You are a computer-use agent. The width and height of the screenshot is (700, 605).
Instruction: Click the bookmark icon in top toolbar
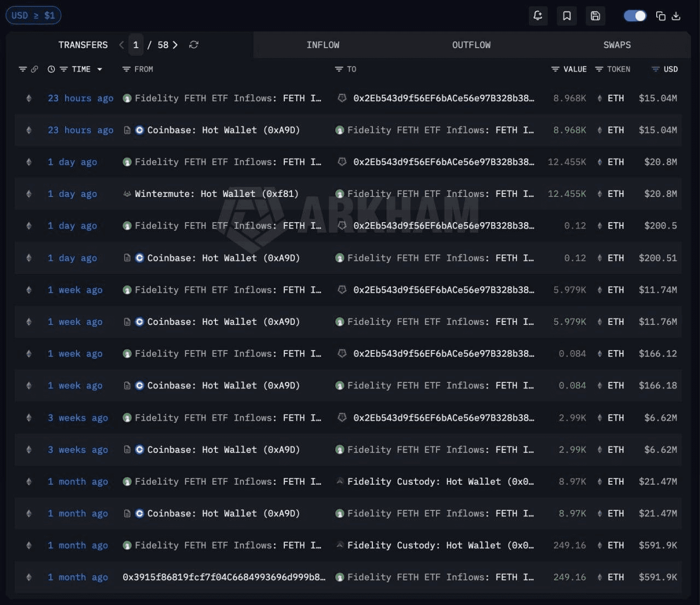point(567,16)
